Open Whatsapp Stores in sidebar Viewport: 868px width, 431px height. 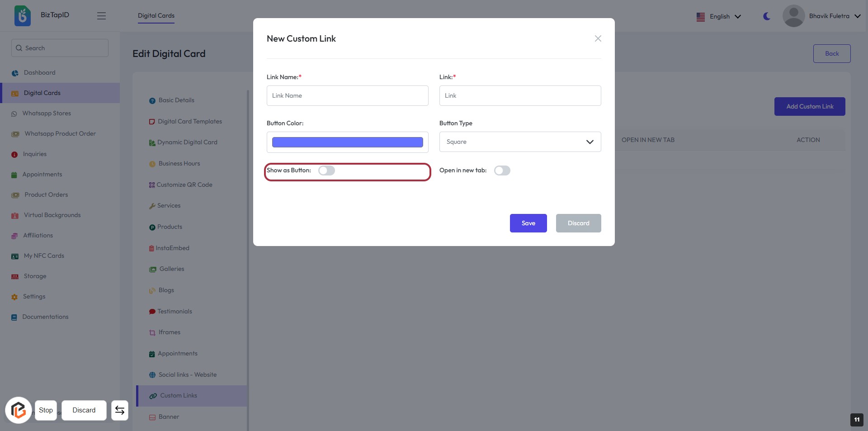coord(47,114)
